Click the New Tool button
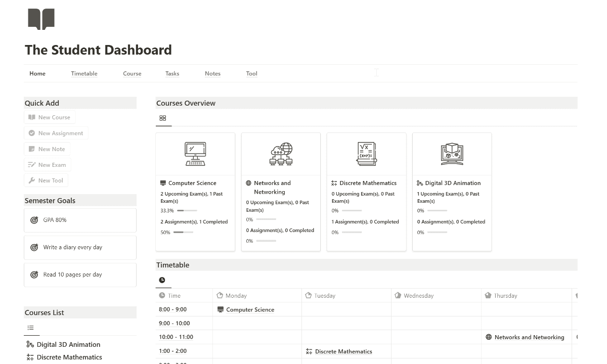This screenshot has width=607, height=364. click(46, 180)
